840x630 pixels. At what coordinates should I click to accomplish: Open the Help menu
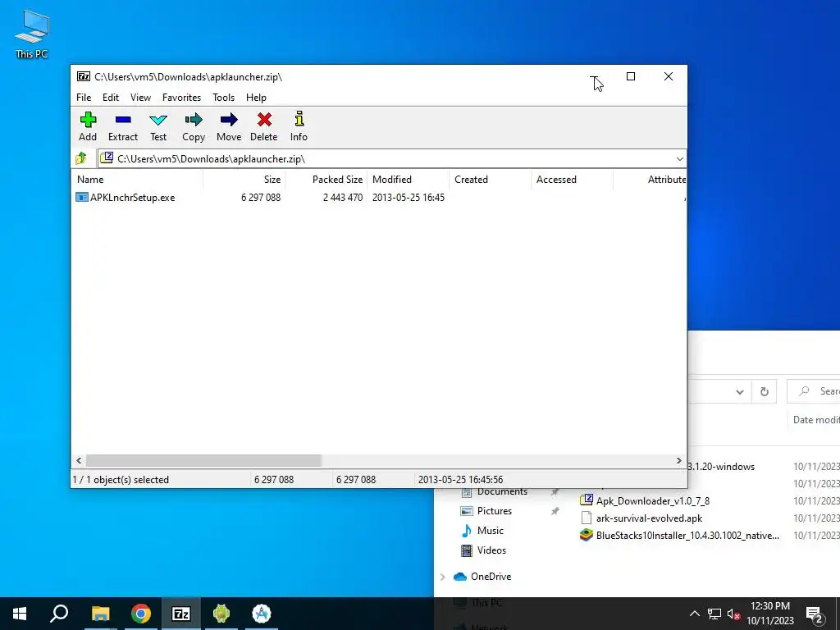(256, 98)
